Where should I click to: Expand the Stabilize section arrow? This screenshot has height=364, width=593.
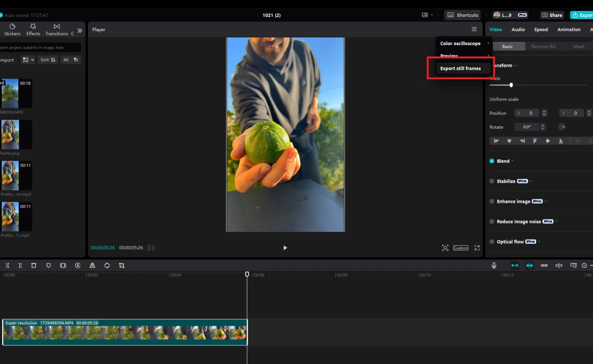[x=531, y=181]
